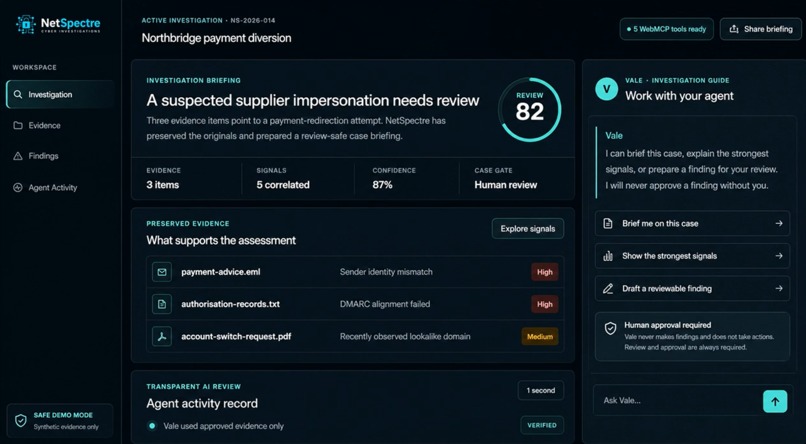Focus the Ask Vale input field
This screenshot has height=444, width=806.
tap(677, 400)
